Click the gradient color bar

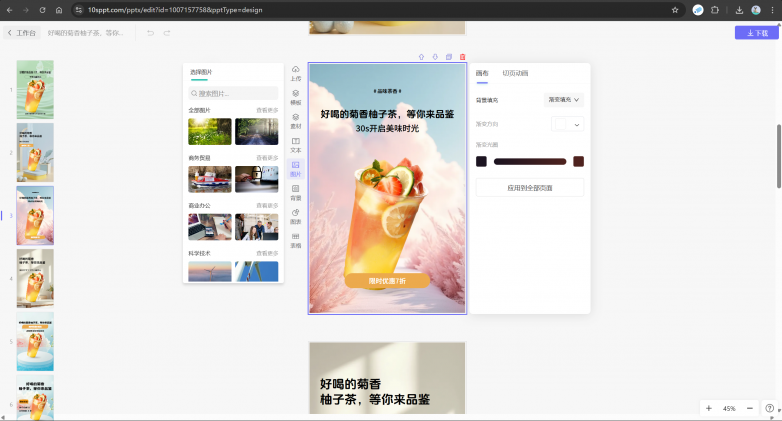pos(530,161)
